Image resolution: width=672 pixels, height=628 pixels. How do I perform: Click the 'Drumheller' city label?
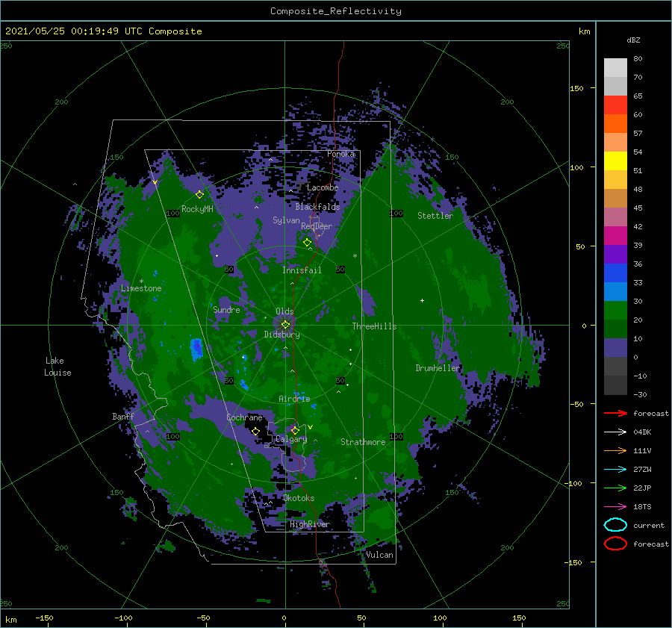[x=437, y=368]
